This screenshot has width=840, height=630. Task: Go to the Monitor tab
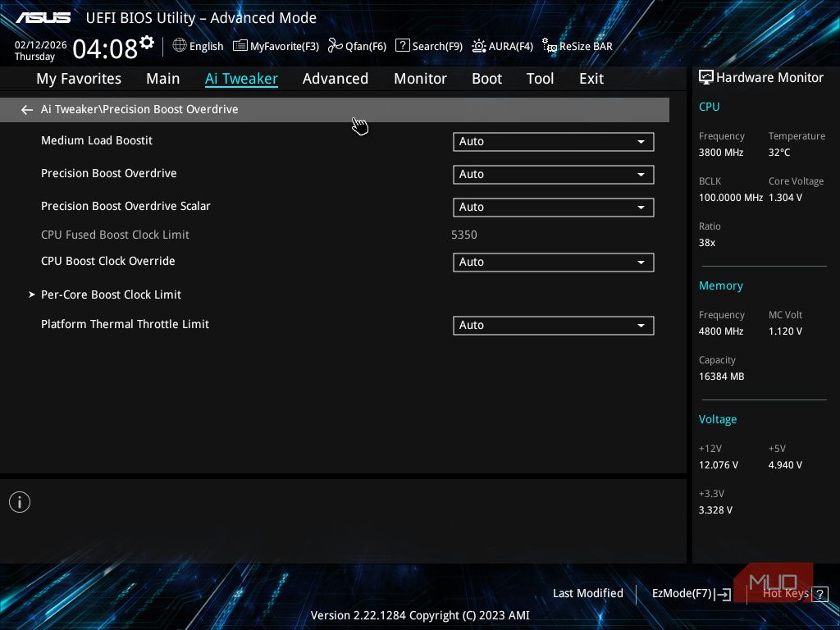[x=421, y=79]
